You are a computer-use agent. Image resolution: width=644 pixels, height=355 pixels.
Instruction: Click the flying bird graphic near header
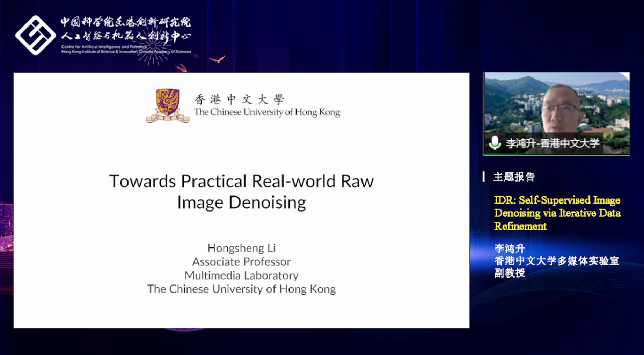(217, 59)
